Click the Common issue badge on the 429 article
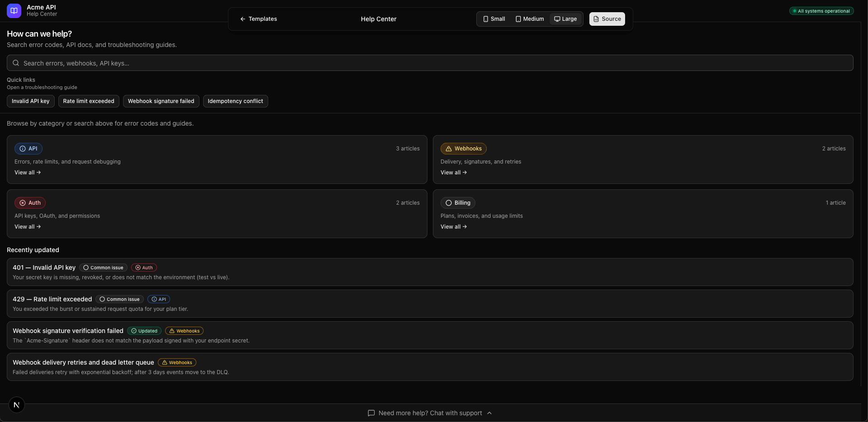Image resolution: width=868 pixels, height=422 pixels. click(x=119, y=299)
